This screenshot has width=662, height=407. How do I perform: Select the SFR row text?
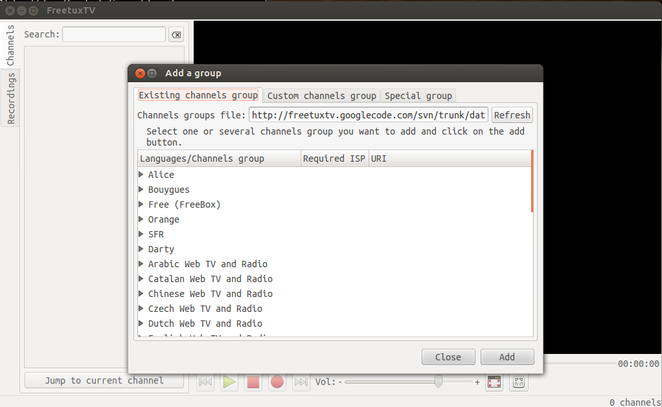pyautogui.click(x=156, y=234)
